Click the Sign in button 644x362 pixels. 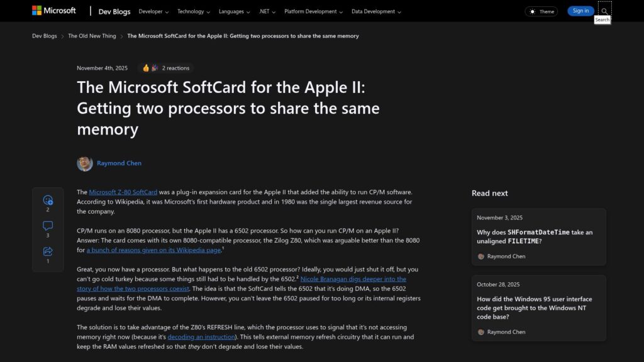click(x=580, y=11)
